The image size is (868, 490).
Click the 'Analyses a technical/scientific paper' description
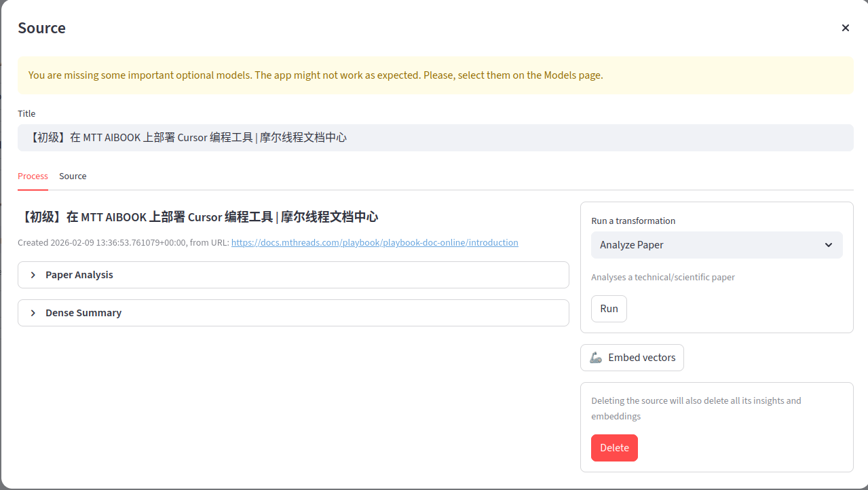pyautogui.click(x=663, y=277)
